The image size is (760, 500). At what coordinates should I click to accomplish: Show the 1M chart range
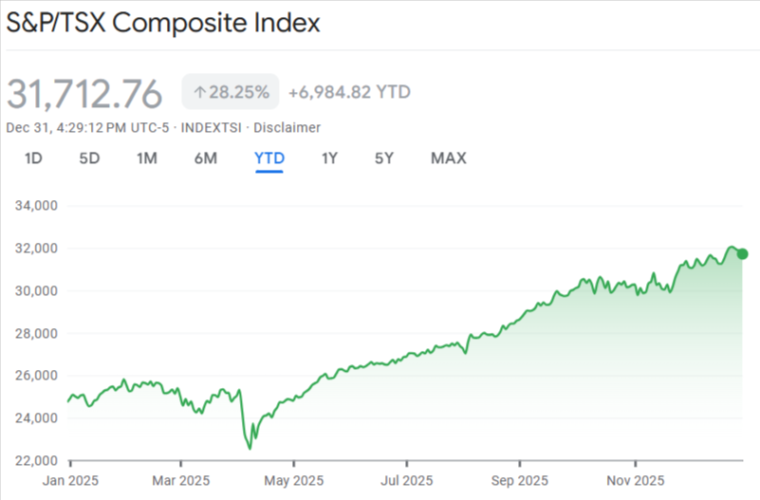(148, 158)
